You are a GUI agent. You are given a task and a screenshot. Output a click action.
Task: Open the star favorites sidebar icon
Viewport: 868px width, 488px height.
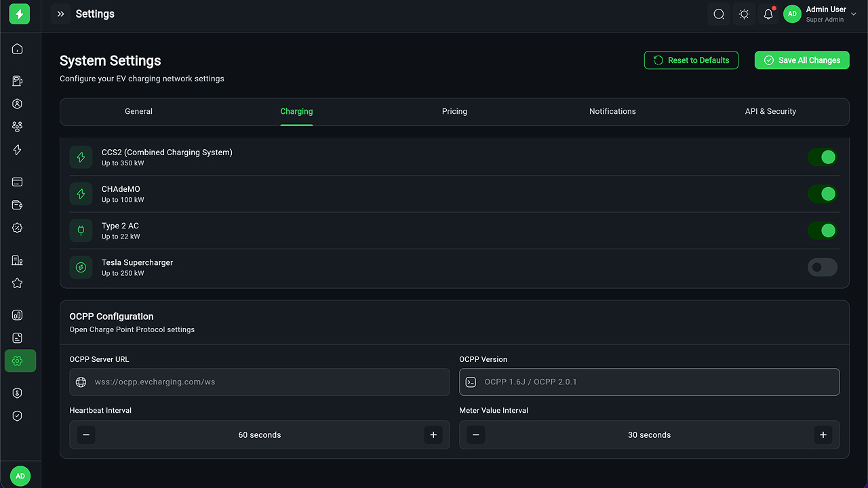click(18, 283)
